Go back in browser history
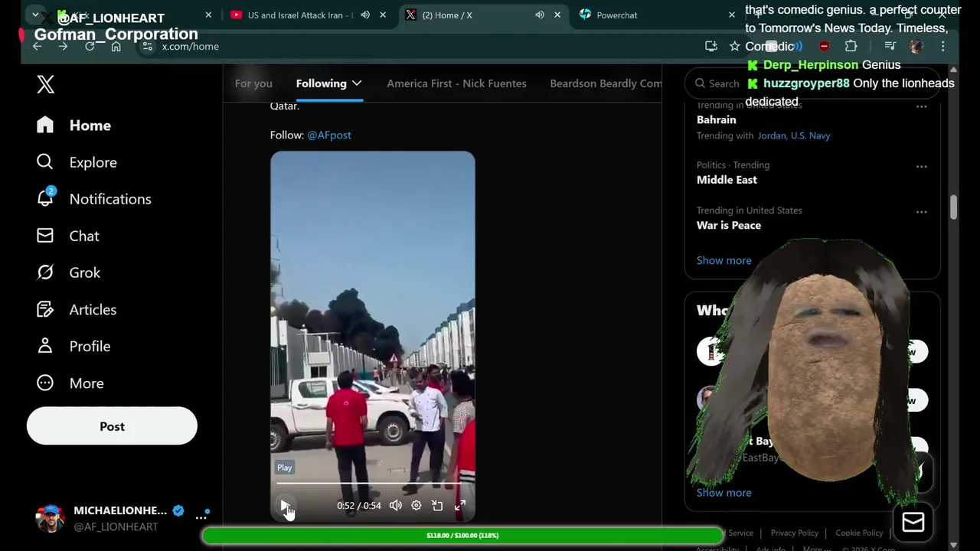Image resolution: width=980 pixels, height=551 pixels. click(x=37, y=47)
